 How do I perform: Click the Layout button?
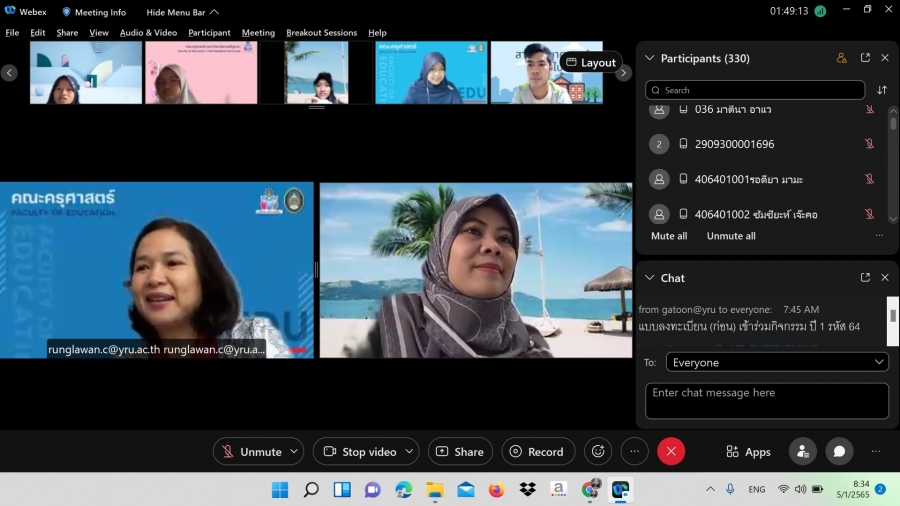(591, 62)
